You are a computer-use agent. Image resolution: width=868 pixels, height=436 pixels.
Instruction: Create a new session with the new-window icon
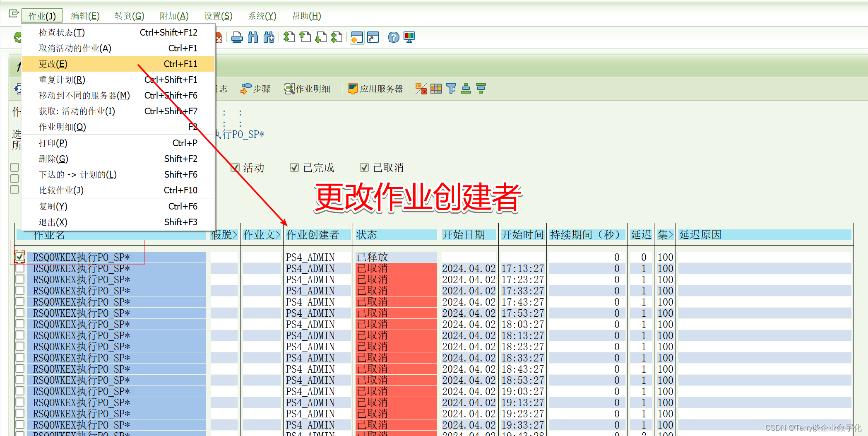pos(357,37)
